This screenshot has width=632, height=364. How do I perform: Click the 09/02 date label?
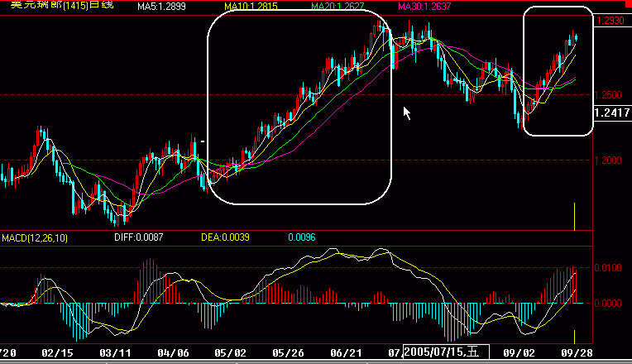click(x=519, y=353)
